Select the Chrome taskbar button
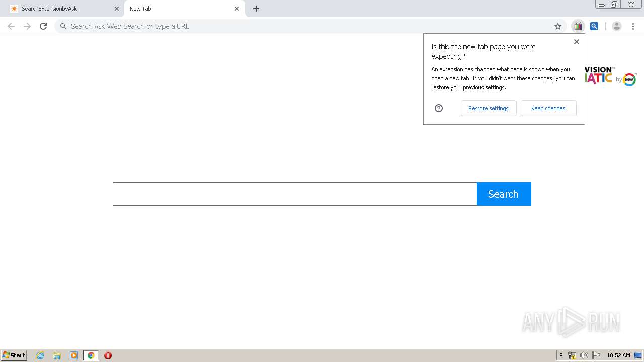644x362 pixels. click(x=91, y=355)
